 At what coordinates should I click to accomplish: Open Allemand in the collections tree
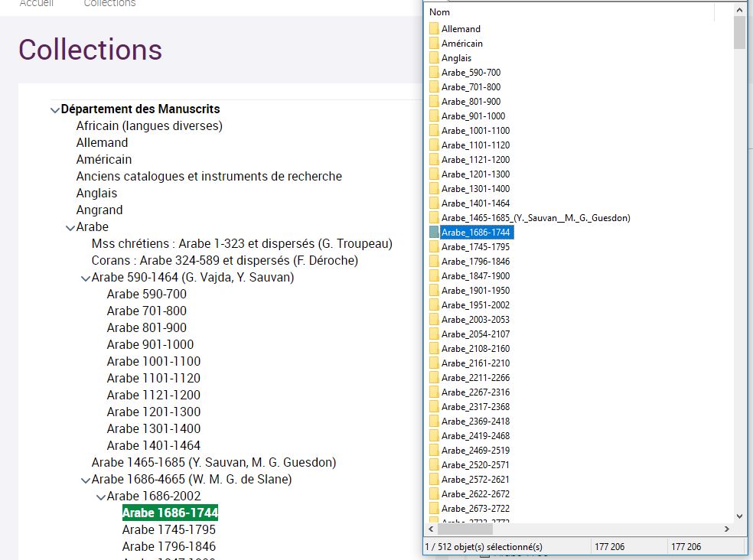coord(103,142)
